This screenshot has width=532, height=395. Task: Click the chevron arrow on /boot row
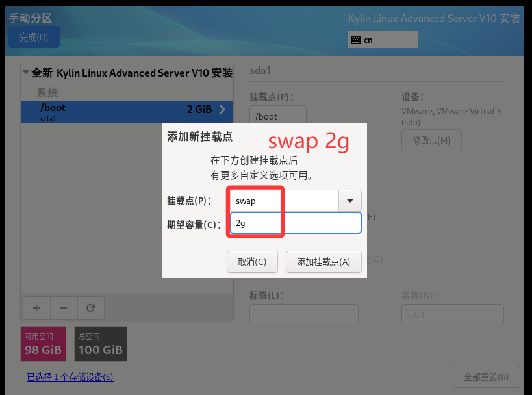point(223,110)
